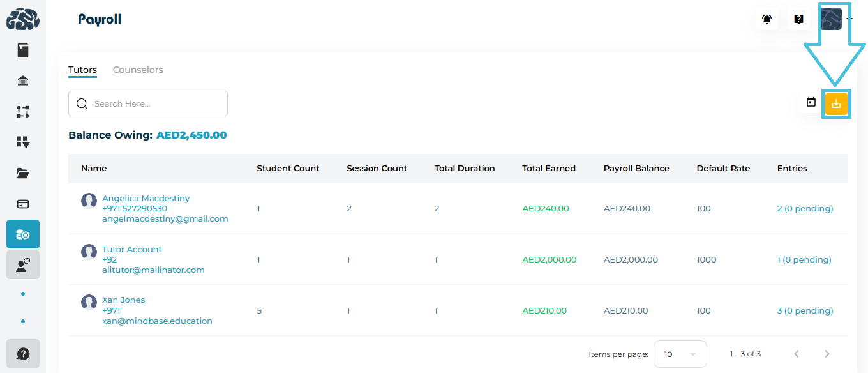Click Tutor Account's 1 (0 pending) entries
This screenshot has width=868, height=373.
804,259
